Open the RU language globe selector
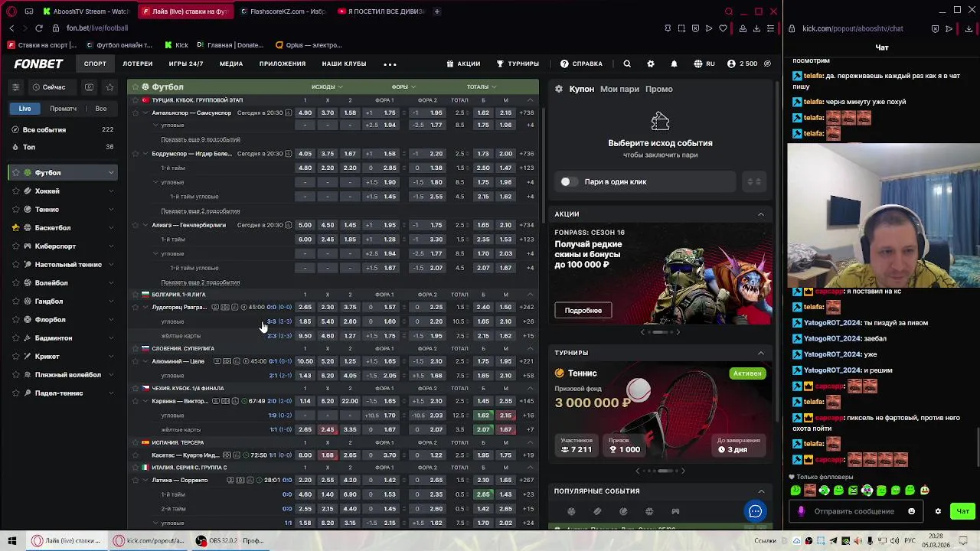Image resolution: width=980 pixels, height=551 pixels. tap(704, 64)
